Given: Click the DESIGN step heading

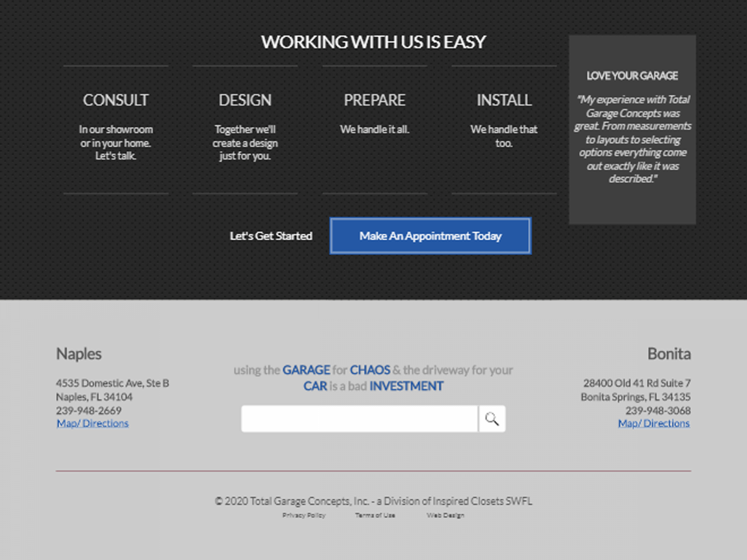Looking at the screenshot, I should point(244,99).
